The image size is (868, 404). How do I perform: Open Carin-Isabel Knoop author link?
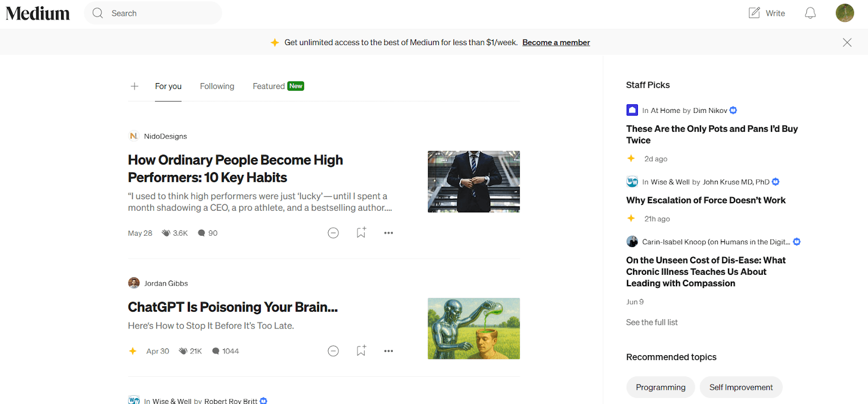tap(716, 242)
